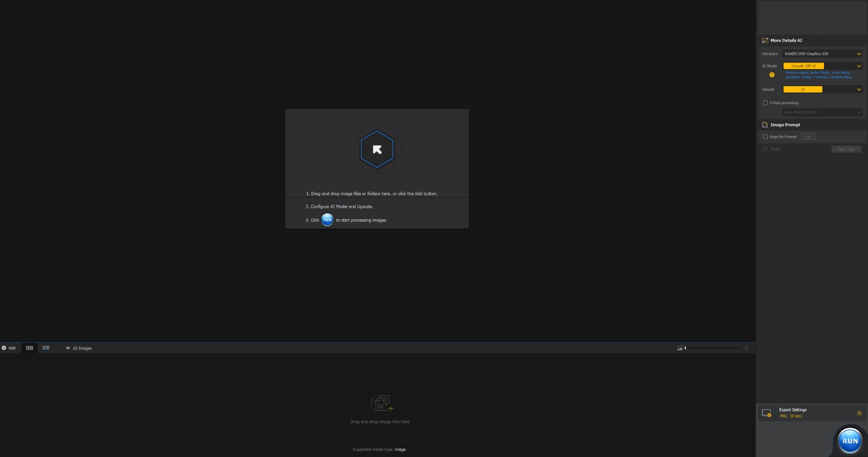Click the image icon beside the zoom slider

coord(679,348)
